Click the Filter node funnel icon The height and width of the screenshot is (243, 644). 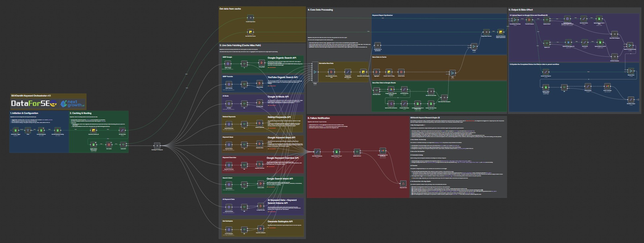tap(28, 131)
